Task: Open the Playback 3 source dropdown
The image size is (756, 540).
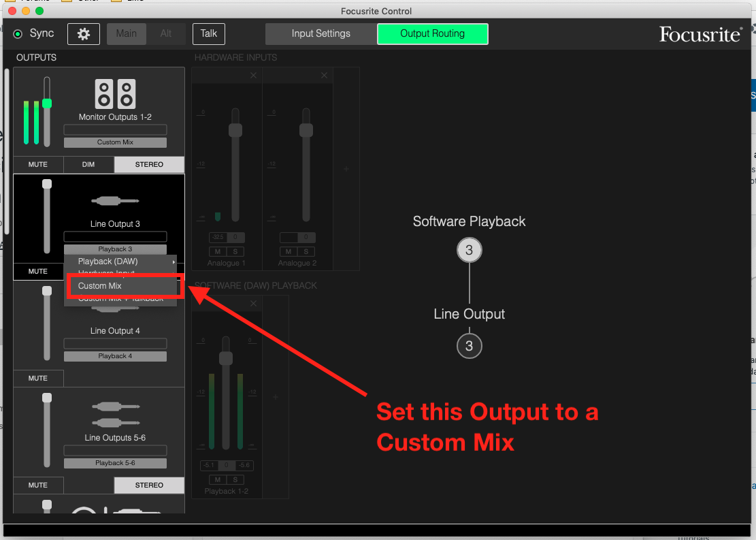Action: (x=115, y=249)
